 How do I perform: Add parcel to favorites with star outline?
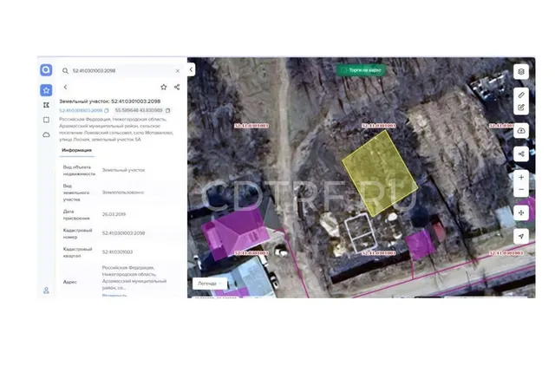(164, 87)
